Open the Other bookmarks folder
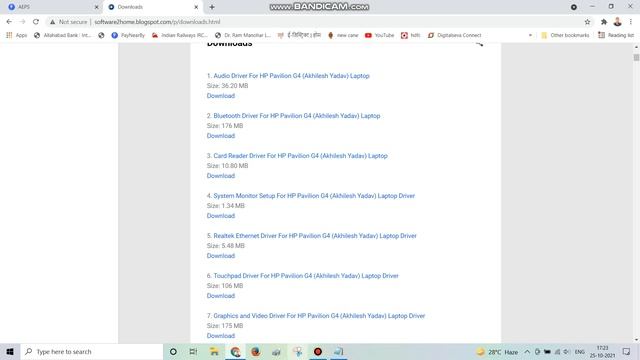Screen dimensions: 640x360 pyautogui.click(x=565, y=36)
